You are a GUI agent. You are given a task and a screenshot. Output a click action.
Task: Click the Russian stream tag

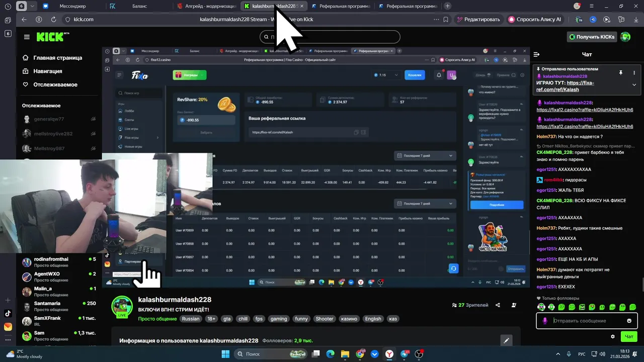(191, 319)
